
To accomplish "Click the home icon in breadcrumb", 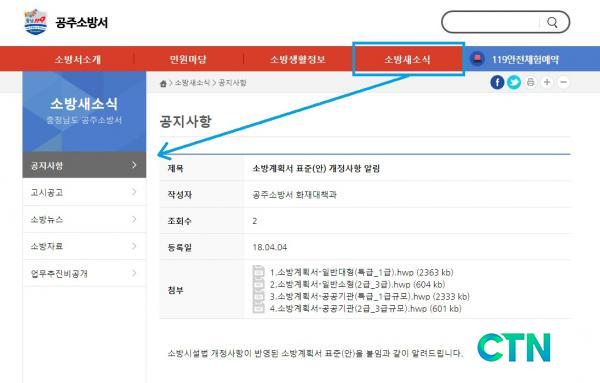I will 163,83.
